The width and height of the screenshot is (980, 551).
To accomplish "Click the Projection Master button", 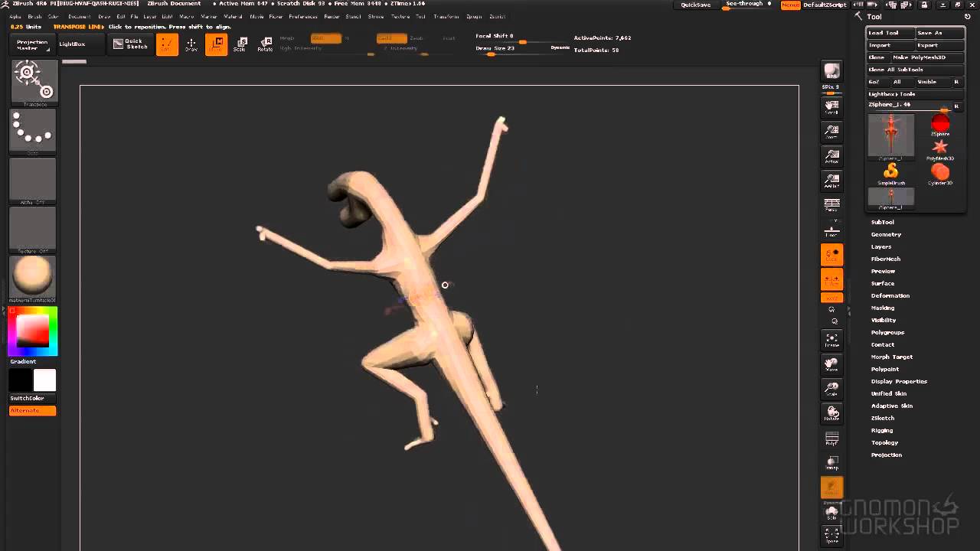I will point(31,45).
